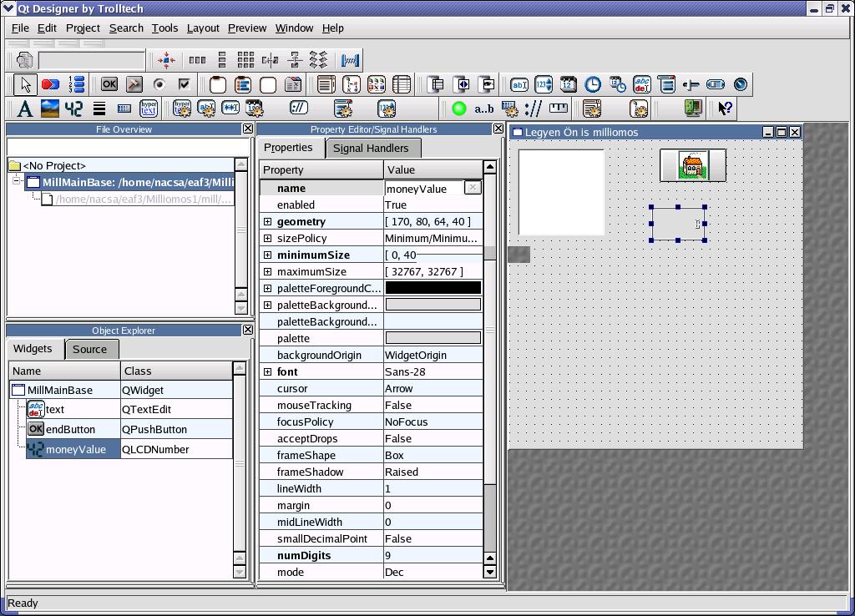Activate the Tab Order tool
855x616 pixels.
77,84
